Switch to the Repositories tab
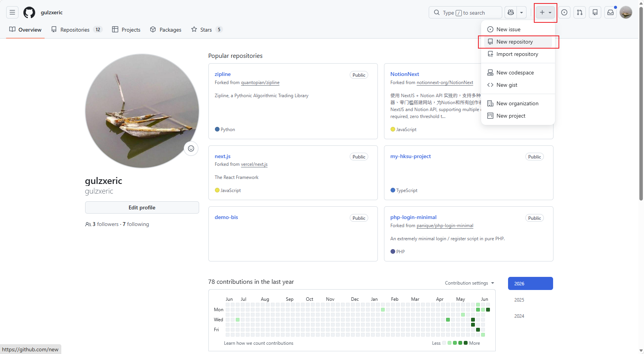 (77, 30)
